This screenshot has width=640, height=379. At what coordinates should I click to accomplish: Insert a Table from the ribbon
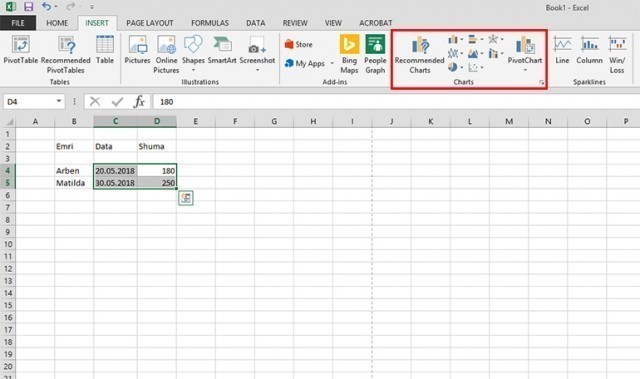(x=105, y=50)
